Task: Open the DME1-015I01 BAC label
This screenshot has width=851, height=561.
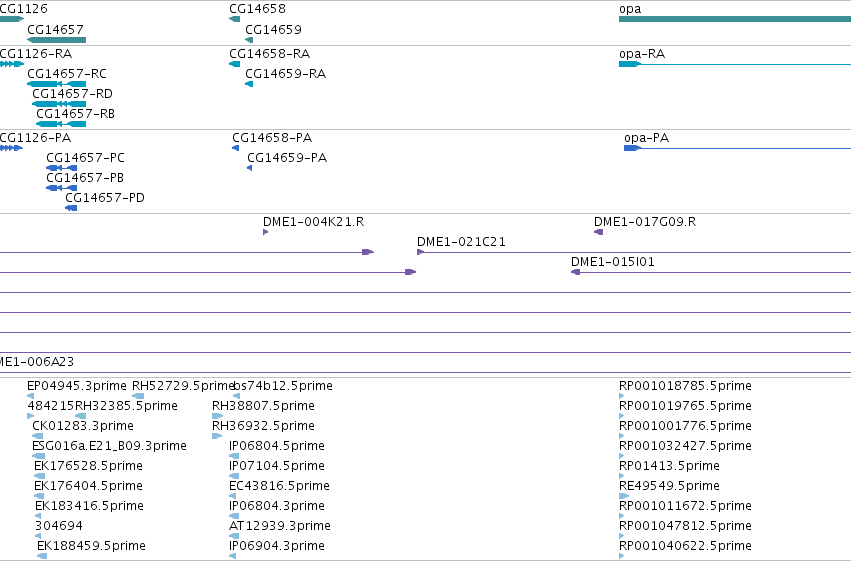Action: click(x=613, y=262)
